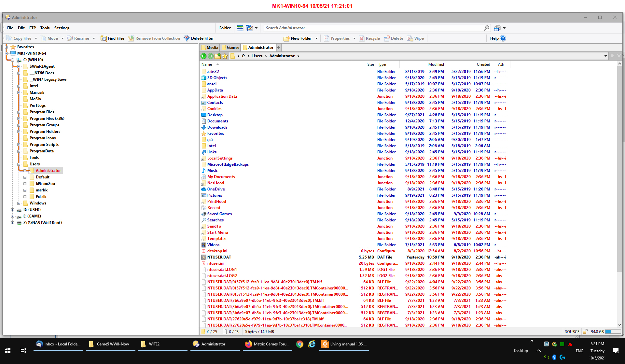This screenshot has height=364, width=625.
Task: Click the New Folder icon
Action: (286, 38)
